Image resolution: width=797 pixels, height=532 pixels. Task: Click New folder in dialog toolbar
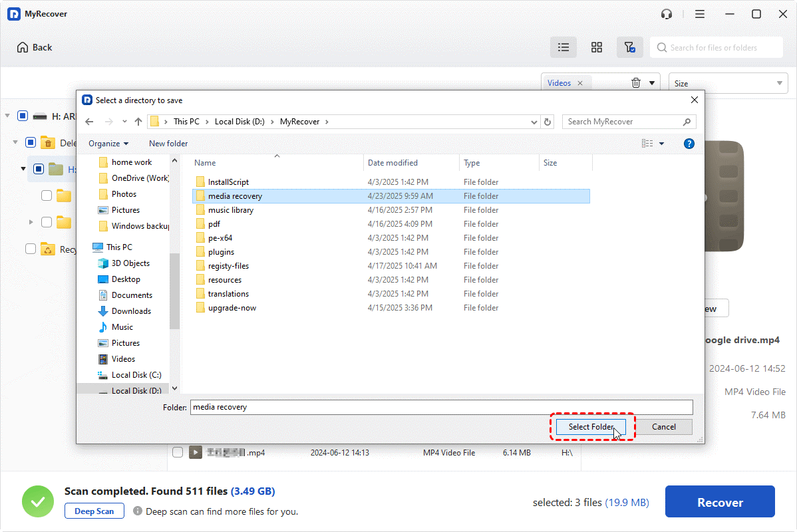coord(168,144)
